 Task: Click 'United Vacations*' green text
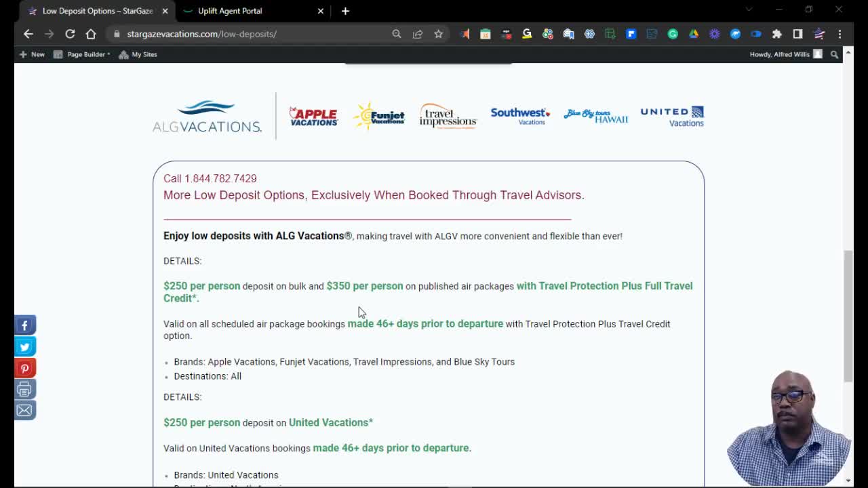[x=331, y=422]
